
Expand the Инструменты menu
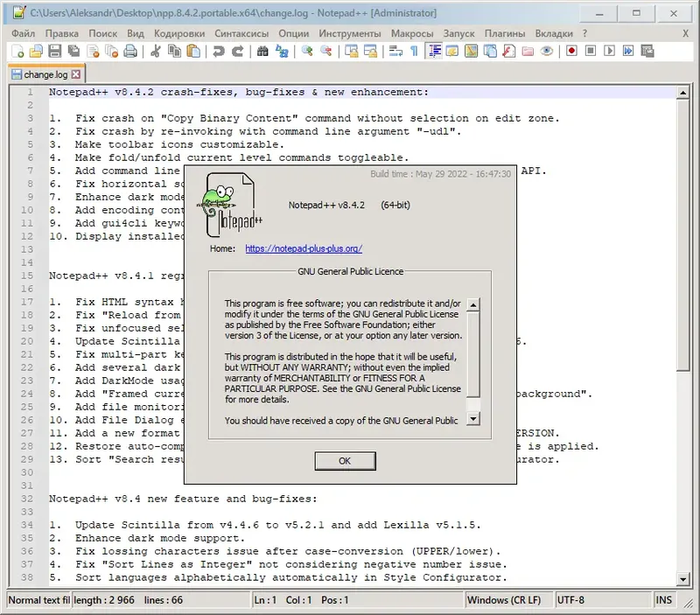point(349,33)
